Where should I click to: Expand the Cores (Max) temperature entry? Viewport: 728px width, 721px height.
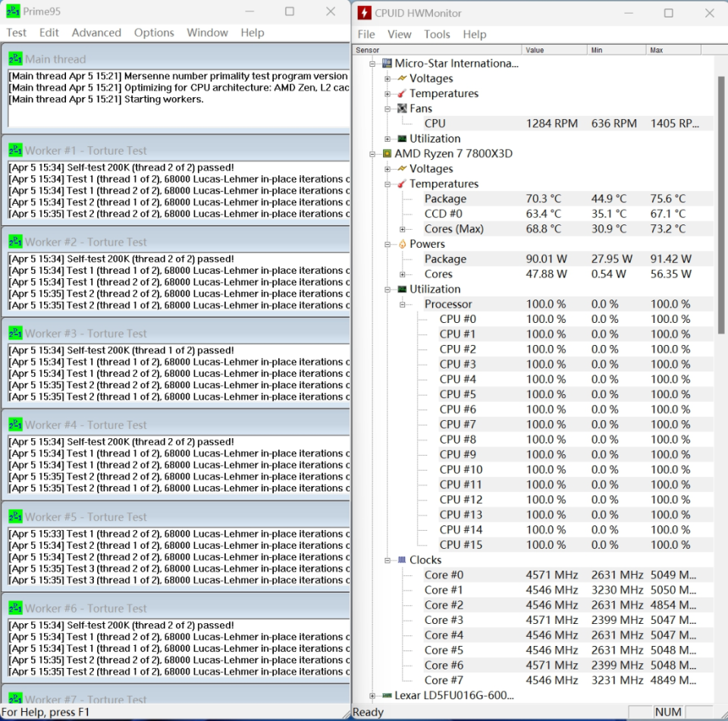403,229
